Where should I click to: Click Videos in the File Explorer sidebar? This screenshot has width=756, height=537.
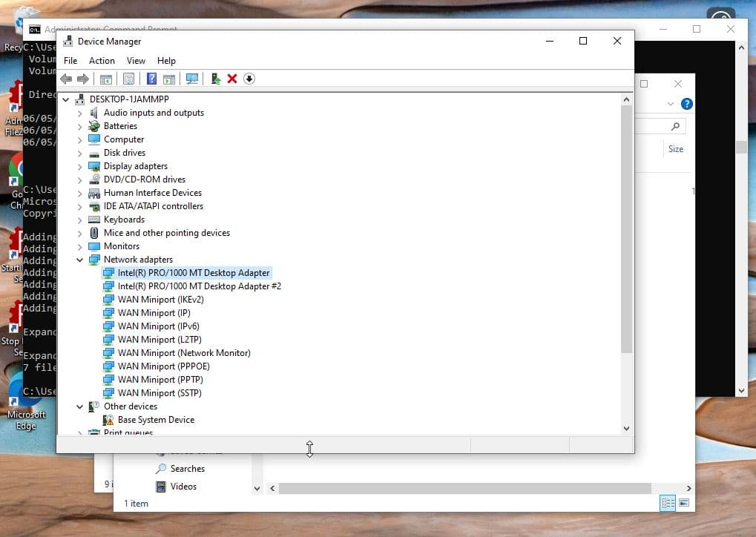[x=183, y=487]
